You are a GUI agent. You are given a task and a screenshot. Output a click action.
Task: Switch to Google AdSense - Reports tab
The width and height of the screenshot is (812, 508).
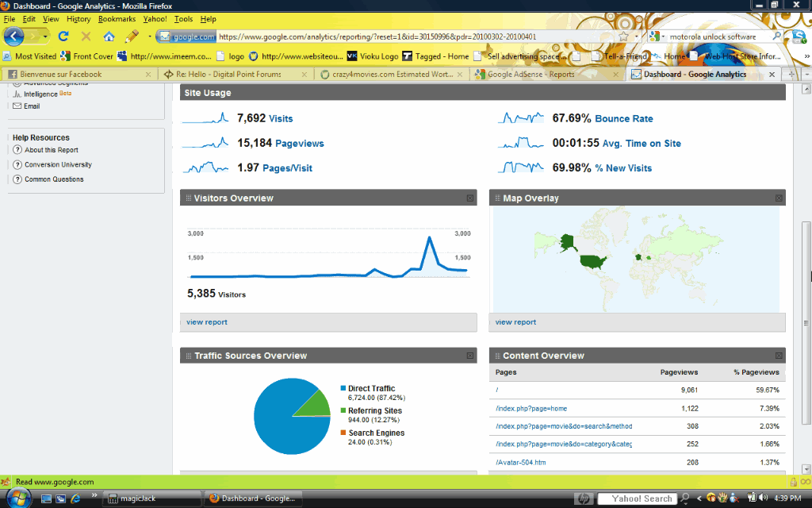click(547, 74)
